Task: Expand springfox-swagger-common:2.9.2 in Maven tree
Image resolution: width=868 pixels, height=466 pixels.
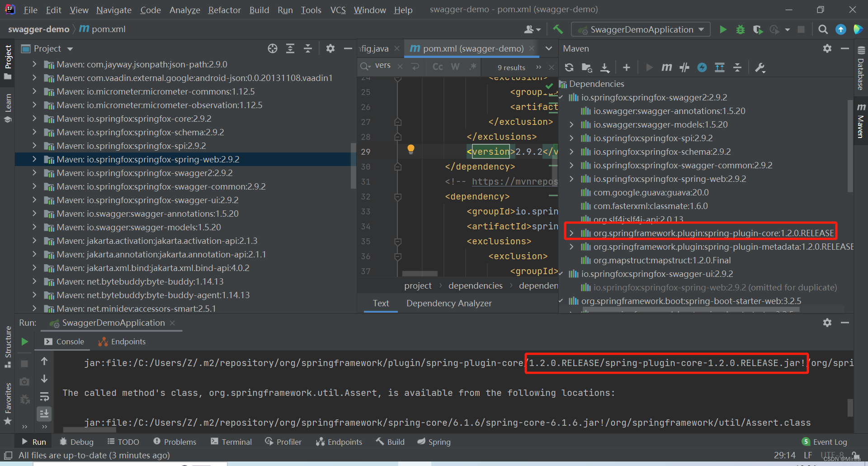Action: pyautogui.click(x=571, y=165)
